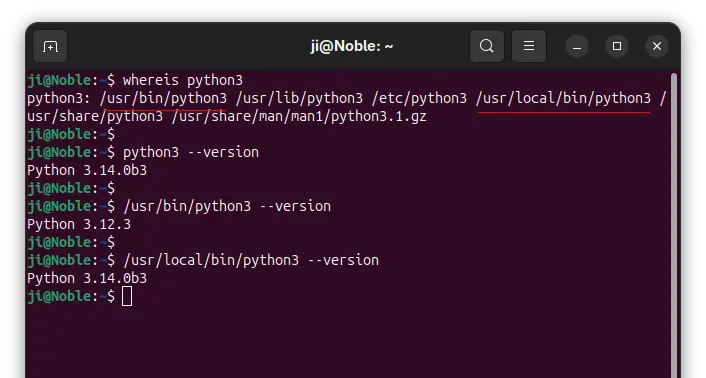Click the python3.1.gz man page path

pyautogui.click(x=299, y=116)
